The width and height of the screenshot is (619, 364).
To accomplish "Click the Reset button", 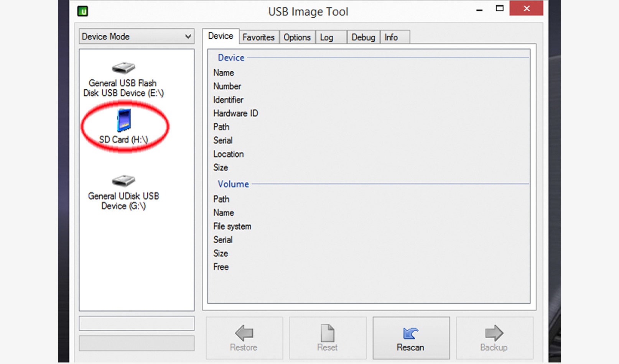I will [328, 338].
